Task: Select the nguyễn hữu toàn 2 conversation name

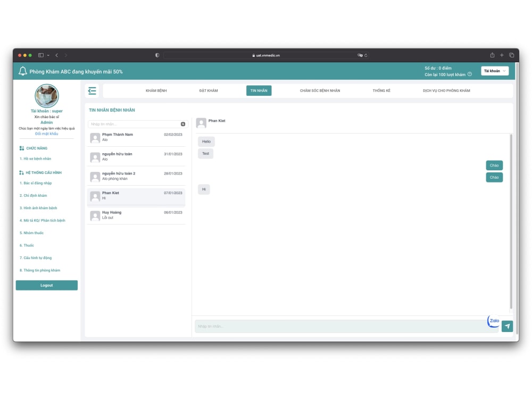Action: coord(119,174)
